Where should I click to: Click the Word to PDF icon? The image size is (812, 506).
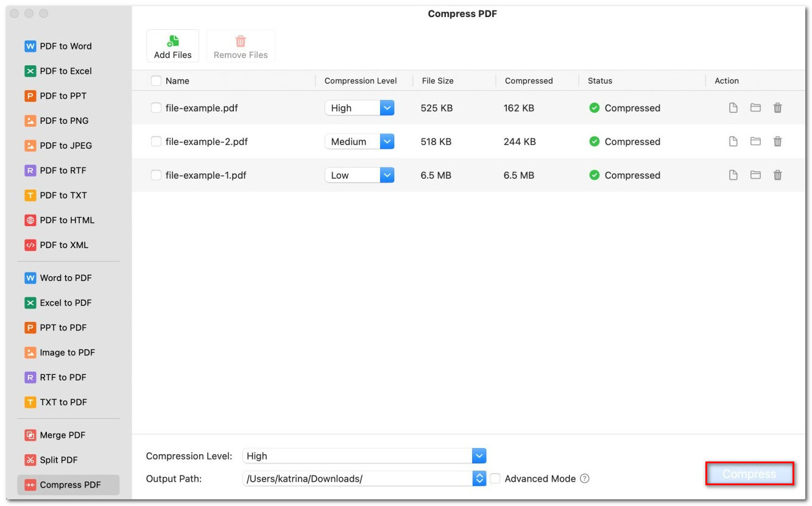coord(30,278)
